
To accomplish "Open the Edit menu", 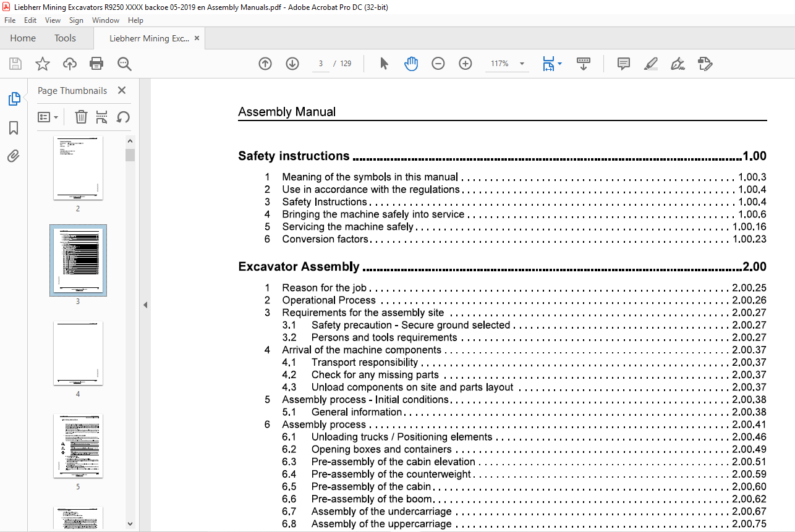I will pos(30,20).
